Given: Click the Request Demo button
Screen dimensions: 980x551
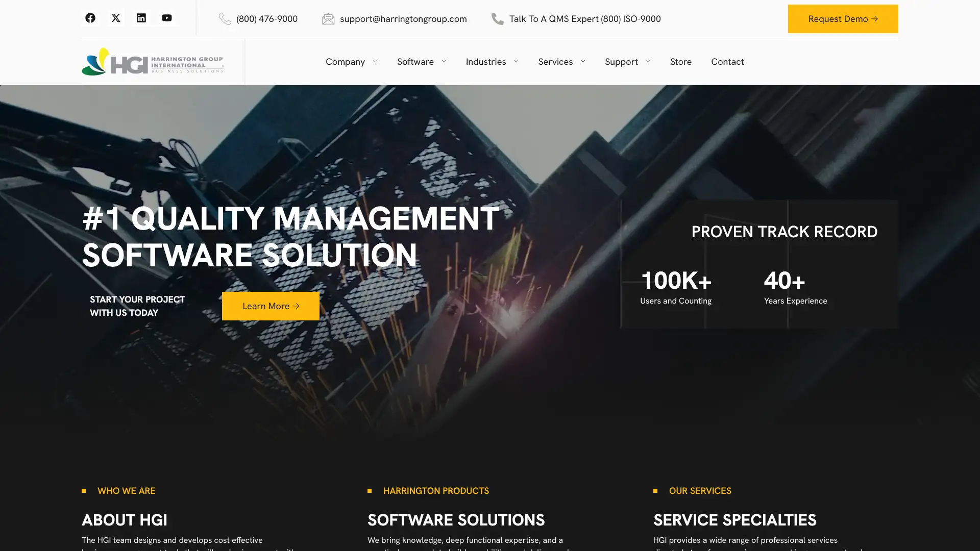Looking at the screenshot, I should point(843,19).
